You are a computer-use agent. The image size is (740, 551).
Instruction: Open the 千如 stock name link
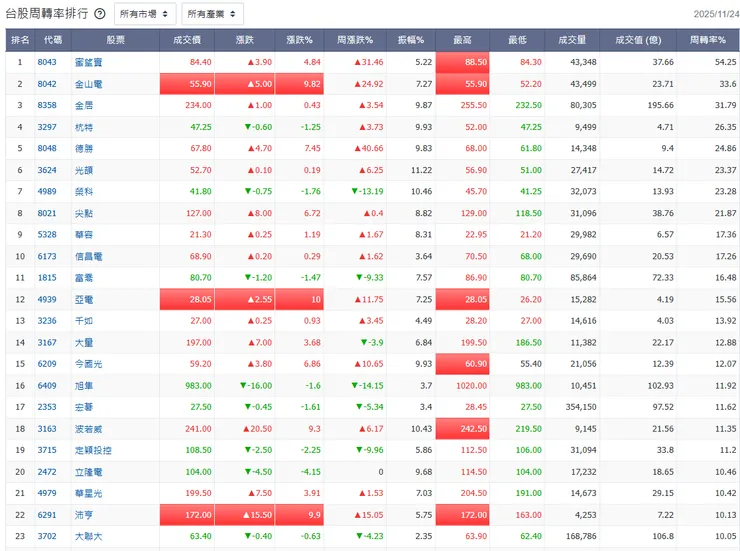(x=84, y=321)
